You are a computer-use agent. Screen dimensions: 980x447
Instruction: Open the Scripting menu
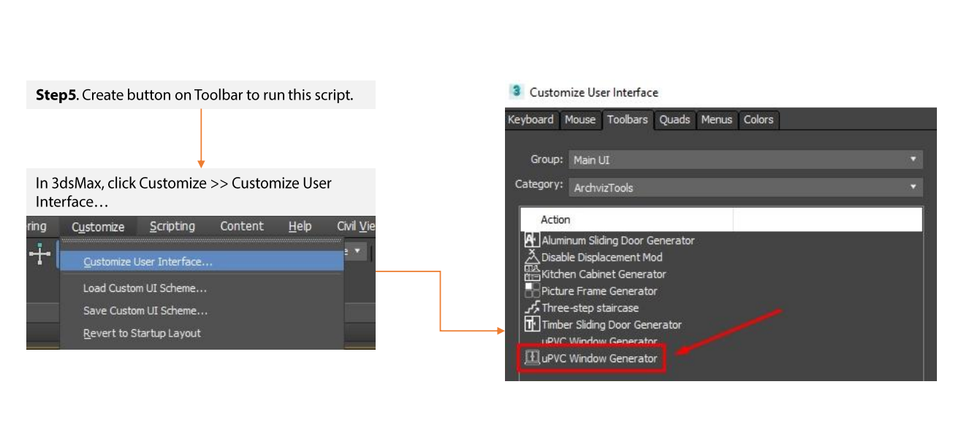click(x=172, y=227)
